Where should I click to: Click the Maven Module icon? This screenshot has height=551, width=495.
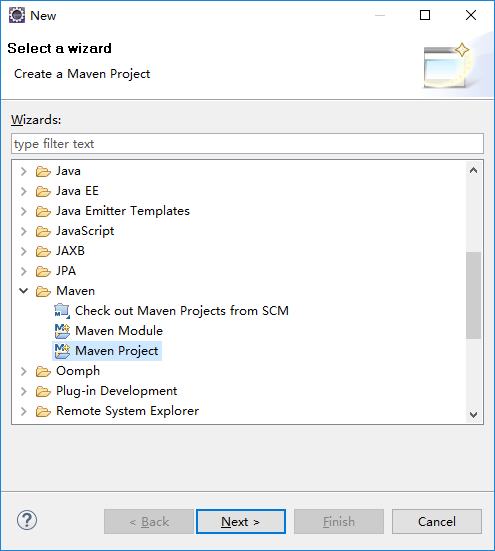[62, 331]
